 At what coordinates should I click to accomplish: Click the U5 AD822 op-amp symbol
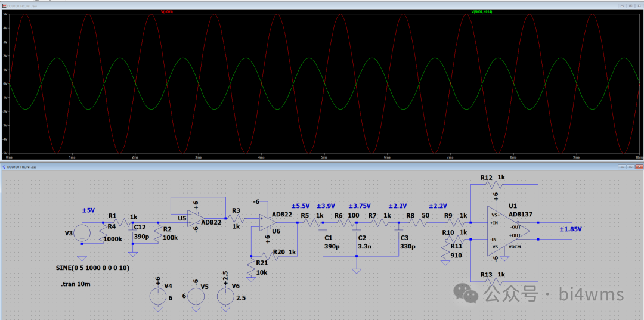(x=194, y=218)
